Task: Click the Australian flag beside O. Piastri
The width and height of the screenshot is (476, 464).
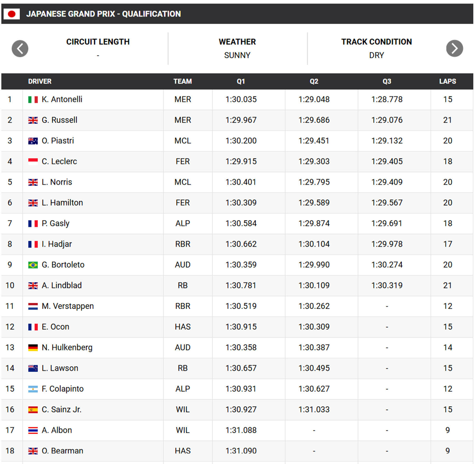Action: pyautogui.click(x=33, y=141)
